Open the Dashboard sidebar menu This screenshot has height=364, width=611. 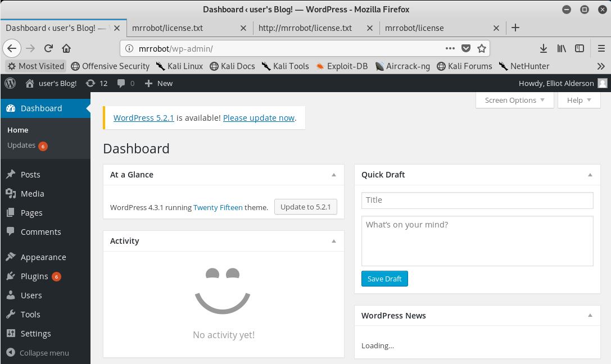[45, 108]
